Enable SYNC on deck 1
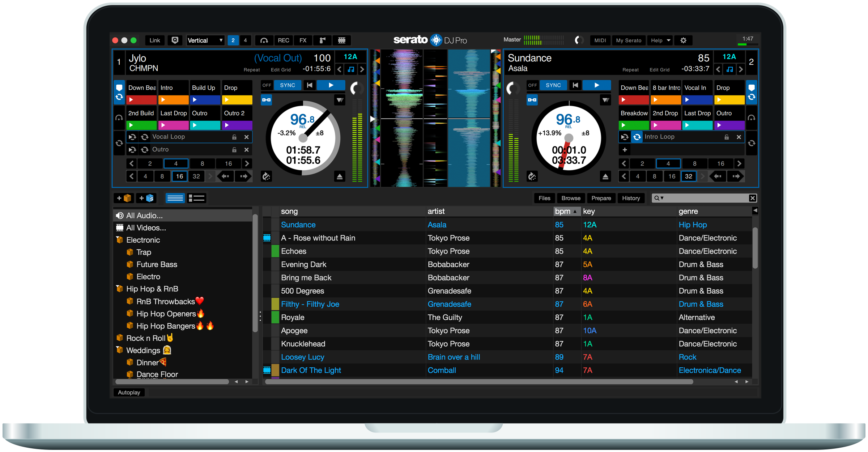The height and width of the screenshot is (452, 868). [288, 85]
